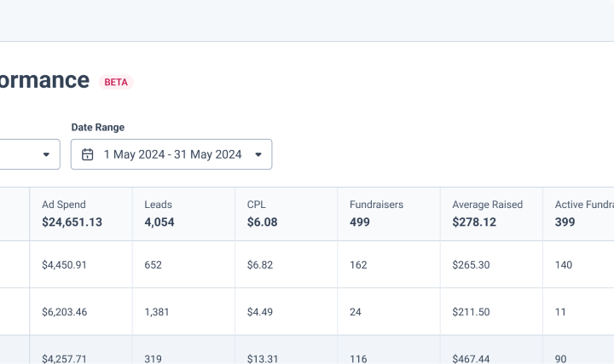The height and width of the screenshot is (364, 614).
Task: Select the $6,203.46 ad spend cell
Action: [65, 312]
